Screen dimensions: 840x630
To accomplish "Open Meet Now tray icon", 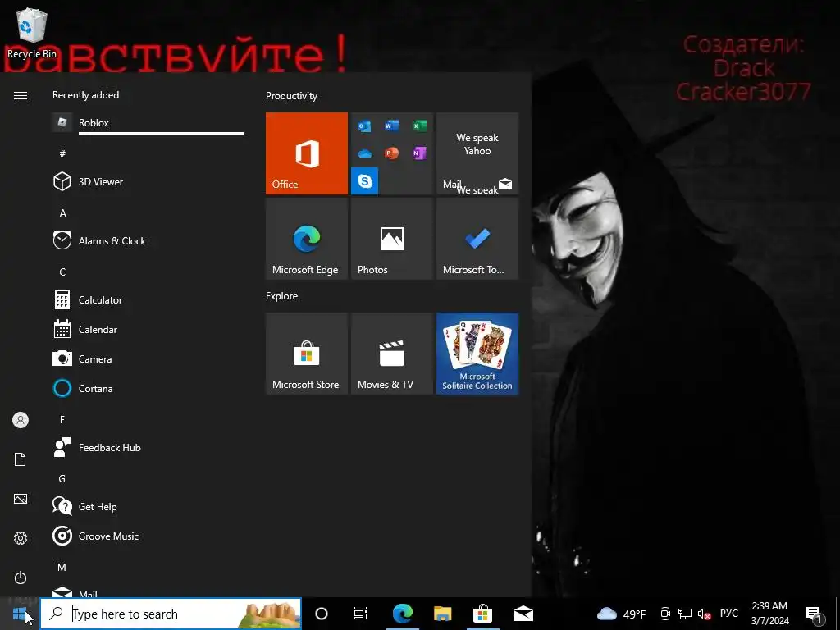I will [x=665, y=614].
